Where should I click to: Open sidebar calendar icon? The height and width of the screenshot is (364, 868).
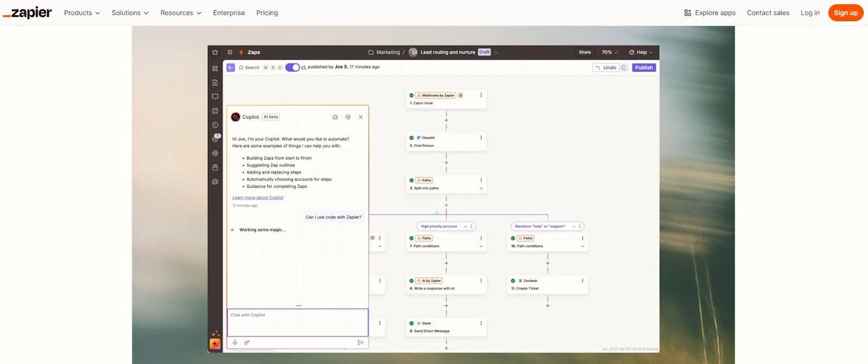[x=215, y=111]
